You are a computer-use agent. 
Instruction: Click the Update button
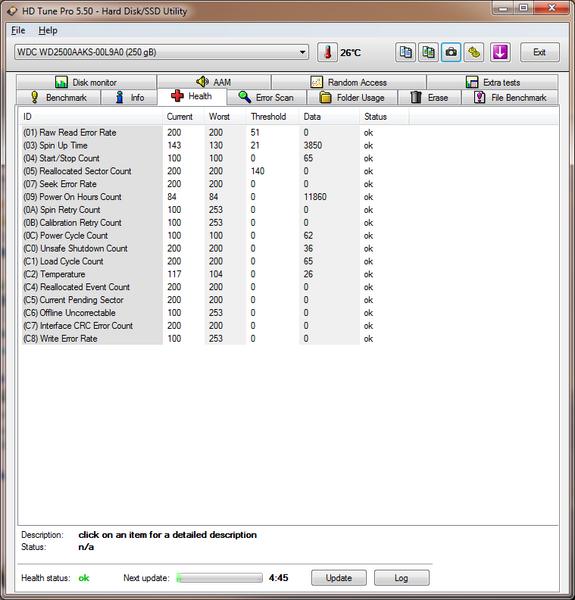coord(339,577)
